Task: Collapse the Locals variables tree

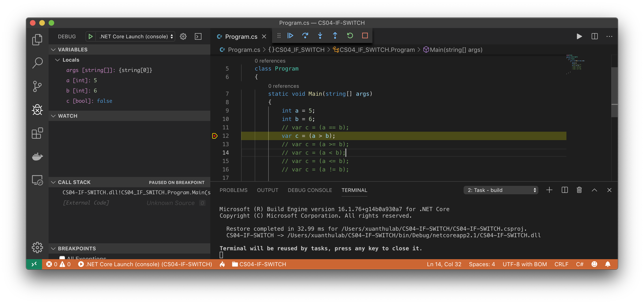Action: [x=57, y=60]
